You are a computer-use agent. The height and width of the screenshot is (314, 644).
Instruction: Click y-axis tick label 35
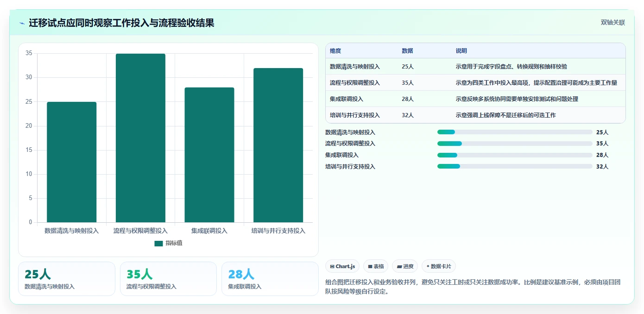tap(29, 53)
